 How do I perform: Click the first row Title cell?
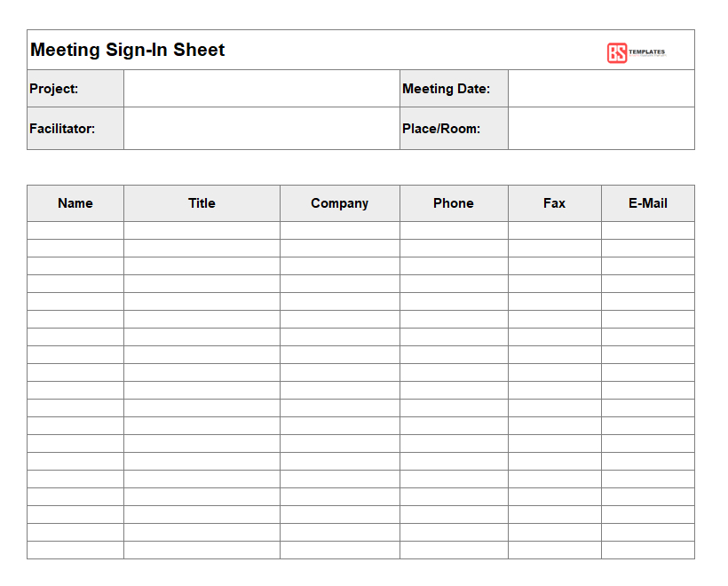(x=202, y=230)
